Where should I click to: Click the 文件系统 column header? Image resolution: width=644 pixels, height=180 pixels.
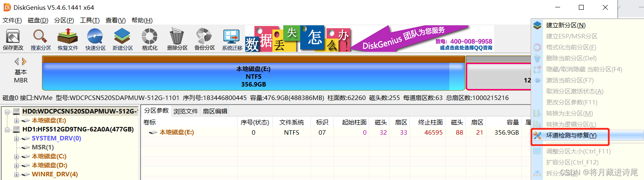click(x=292, y=122)
